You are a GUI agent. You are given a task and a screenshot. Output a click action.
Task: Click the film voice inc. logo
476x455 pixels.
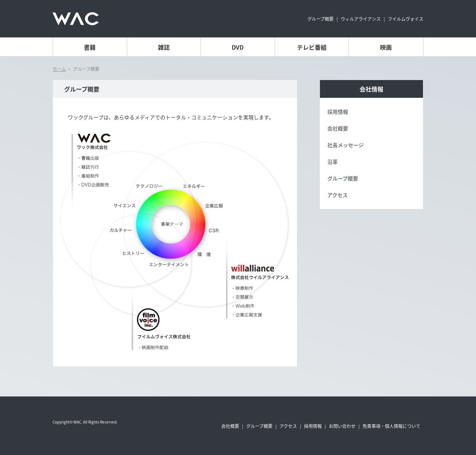148,319
